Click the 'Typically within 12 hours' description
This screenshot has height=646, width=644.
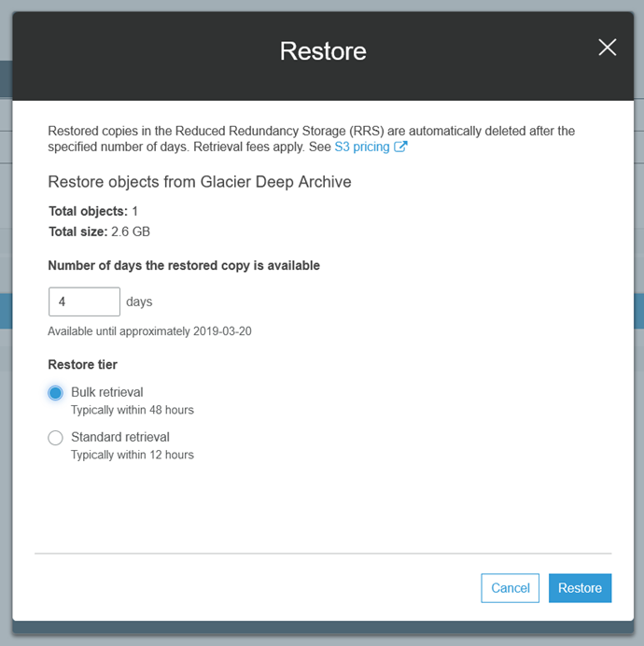click(133, 455)
